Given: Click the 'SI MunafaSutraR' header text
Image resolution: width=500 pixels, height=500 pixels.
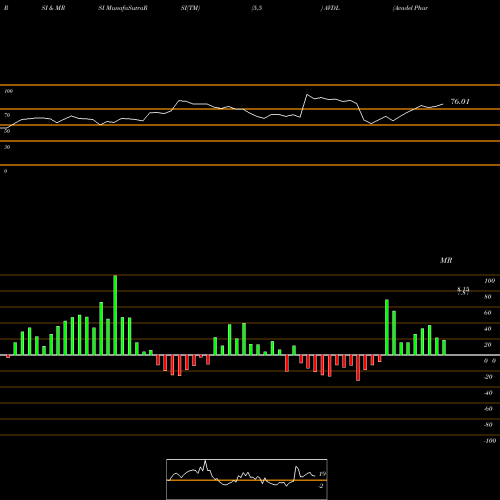Looking at the screenshot, I should click(x=123, y=8).
